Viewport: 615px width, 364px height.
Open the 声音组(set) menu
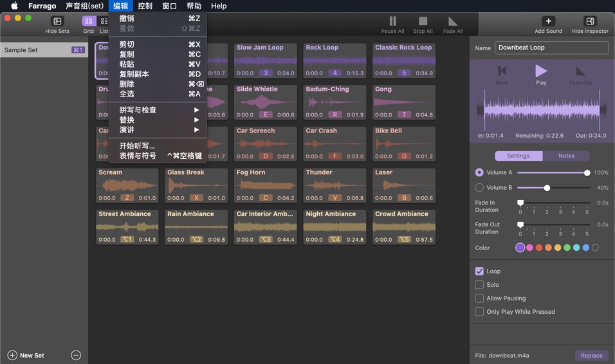click(84, 6)
